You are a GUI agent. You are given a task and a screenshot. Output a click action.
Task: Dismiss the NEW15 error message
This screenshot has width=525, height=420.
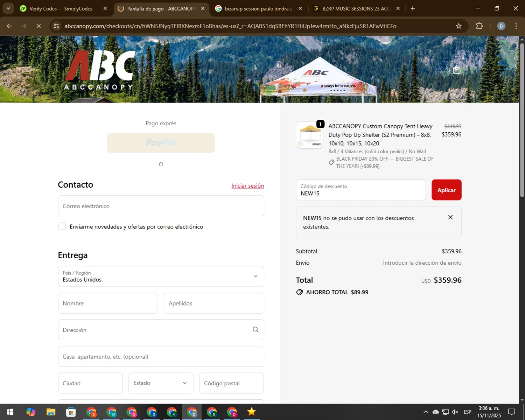point(450,217)
